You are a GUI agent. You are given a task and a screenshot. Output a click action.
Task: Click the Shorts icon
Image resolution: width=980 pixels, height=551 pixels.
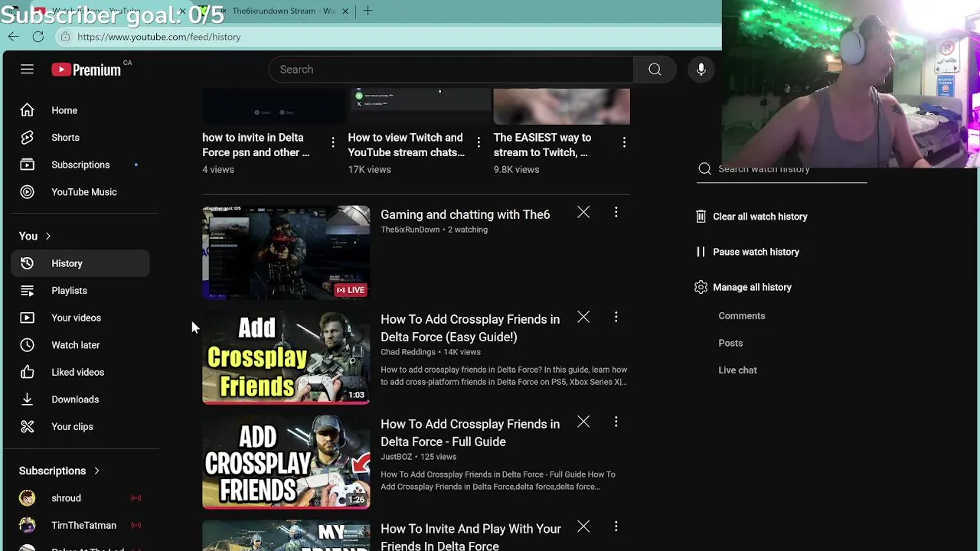(27, 138)
